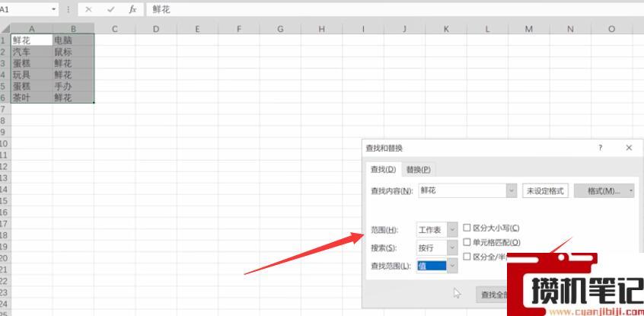Click the formula bar cancel X icon
This screenshot has height=316, width=644.
[x=88, y=9]
